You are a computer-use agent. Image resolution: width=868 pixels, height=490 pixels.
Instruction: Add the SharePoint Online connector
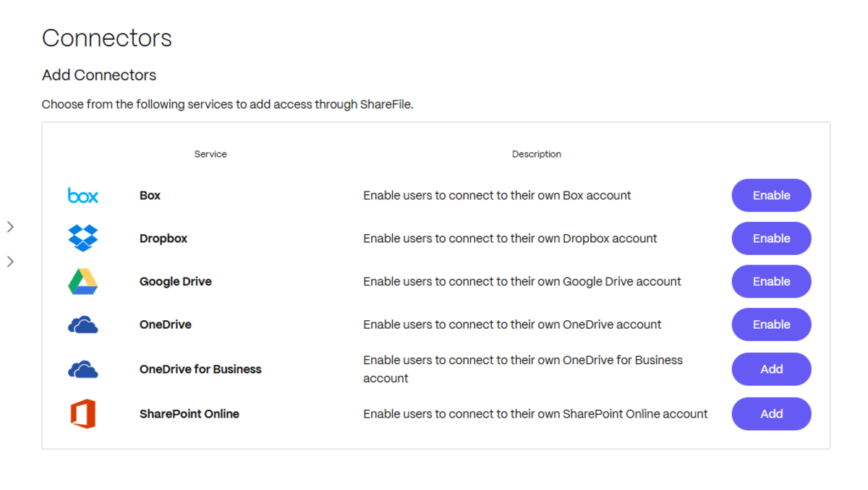coord(771,413)
